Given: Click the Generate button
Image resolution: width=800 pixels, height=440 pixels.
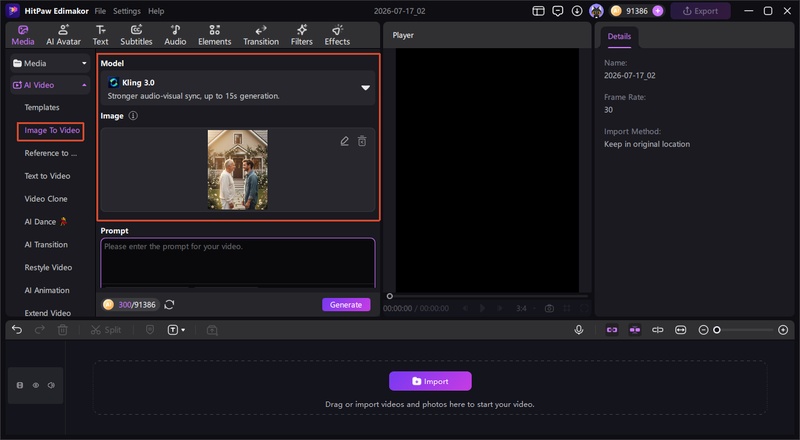Looking at the screenshot, I should 346,305.
